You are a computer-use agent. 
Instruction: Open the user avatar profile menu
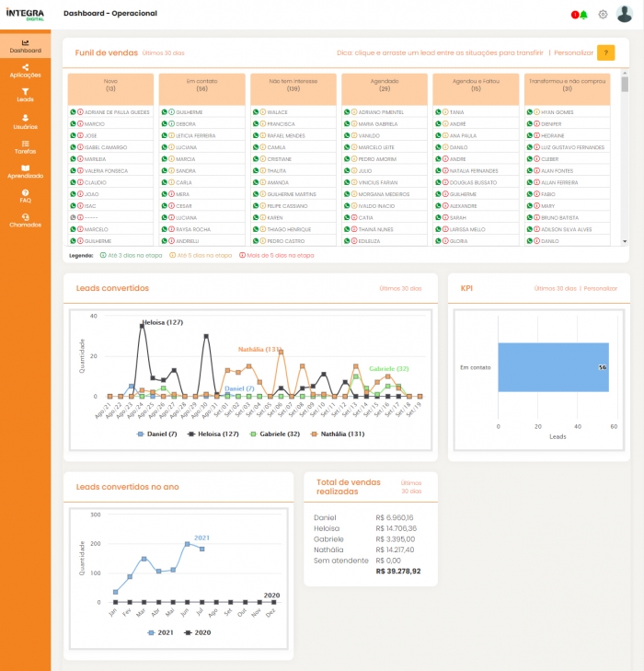625,14
